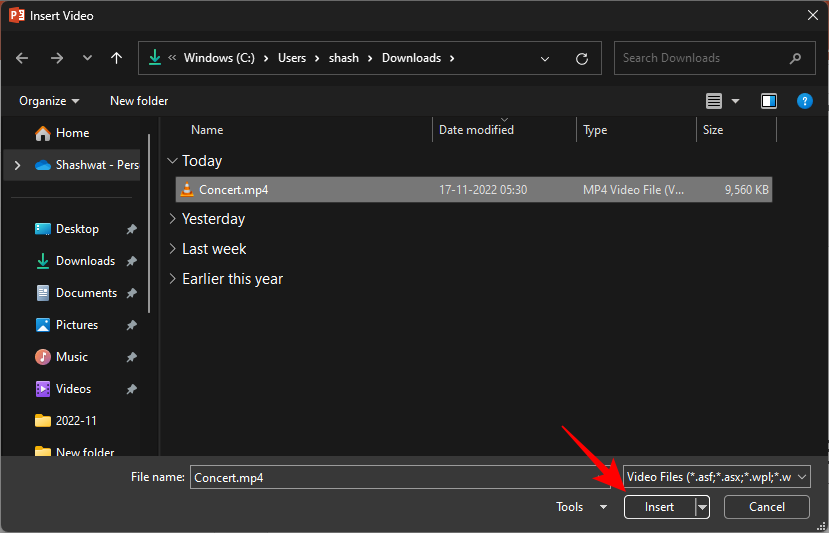Screen dimensions: 829x533
Task: Toggle the preview pane
Action: [x=769, y=101]
